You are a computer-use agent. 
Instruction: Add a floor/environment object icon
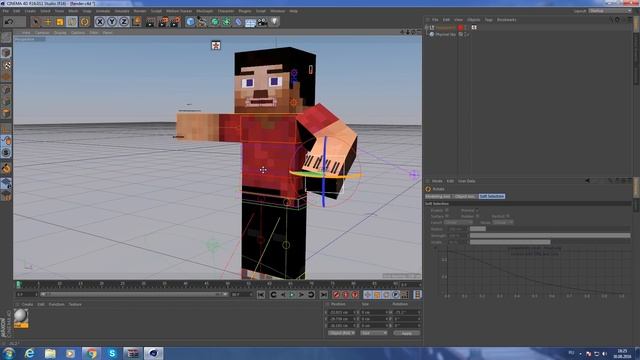pos(250,22)
